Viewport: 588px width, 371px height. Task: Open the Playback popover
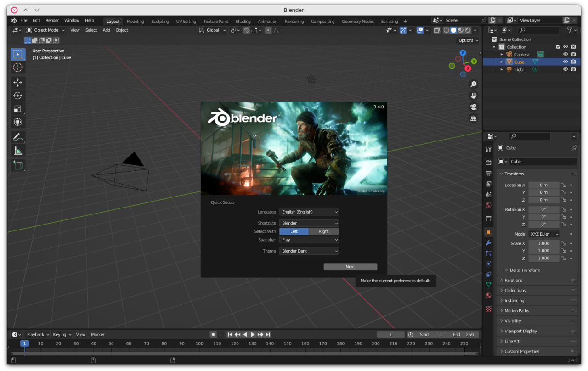[38, 334]
